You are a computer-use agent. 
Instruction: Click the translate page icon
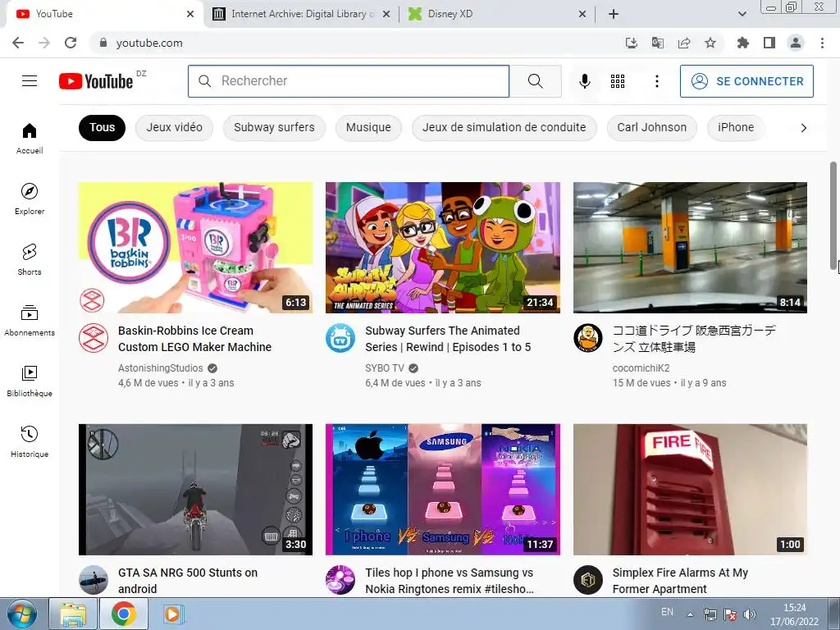657,43
